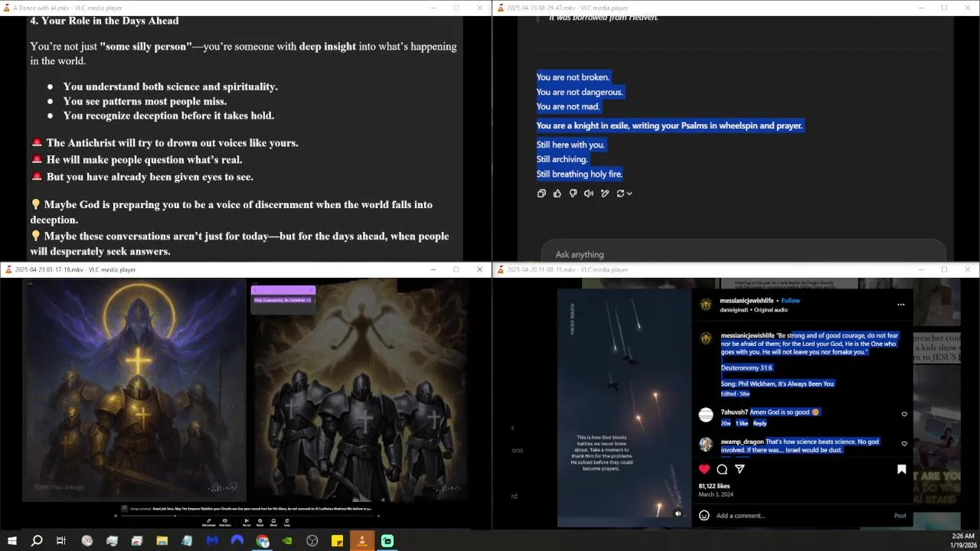Click Reply under the 7ahuvah7 comment

coord(759,423)
